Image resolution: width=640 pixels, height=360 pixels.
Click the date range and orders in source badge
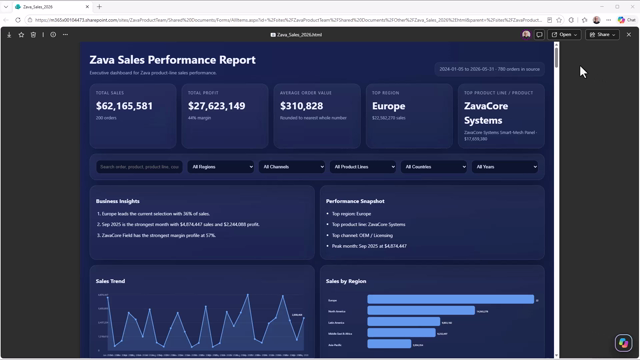(489, 69)
